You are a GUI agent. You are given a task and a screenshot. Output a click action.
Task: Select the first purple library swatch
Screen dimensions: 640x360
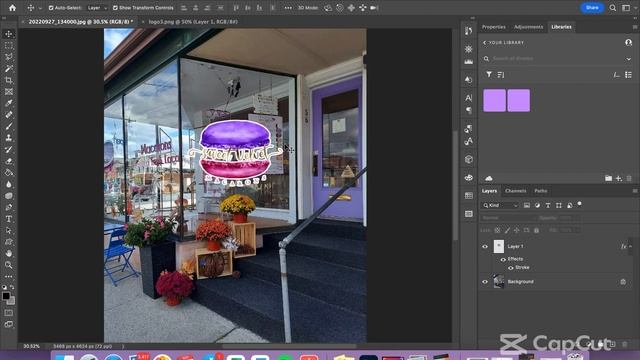494,100
